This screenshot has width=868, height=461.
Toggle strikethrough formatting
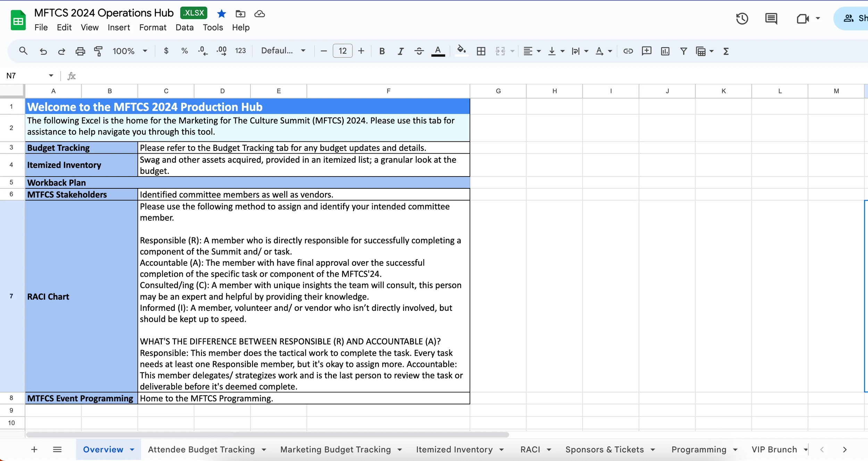(419, 51)
